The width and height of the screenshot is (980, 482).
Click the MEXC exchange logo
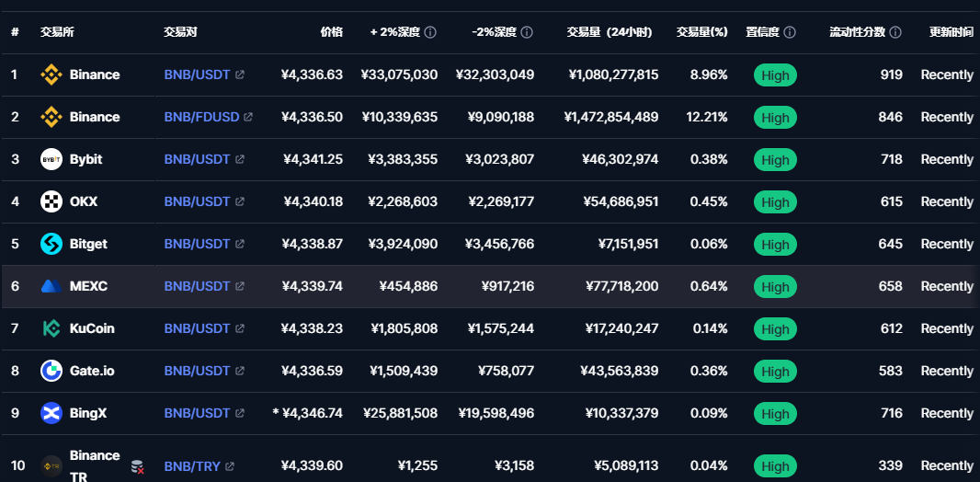51,286
